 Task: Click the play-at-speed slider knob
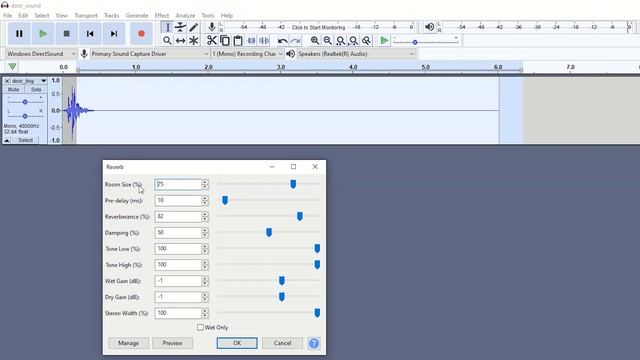(415, 42)
